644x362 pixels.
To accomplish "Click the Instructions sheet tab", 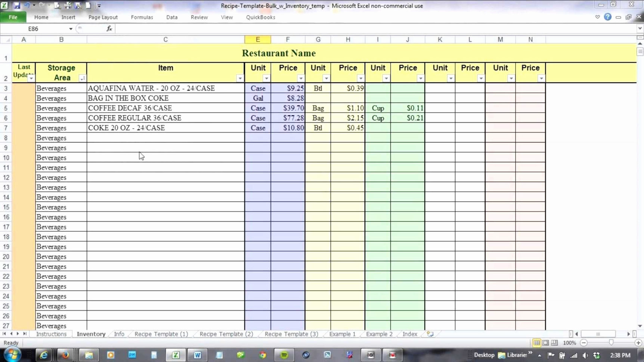I will pos(51,334).
